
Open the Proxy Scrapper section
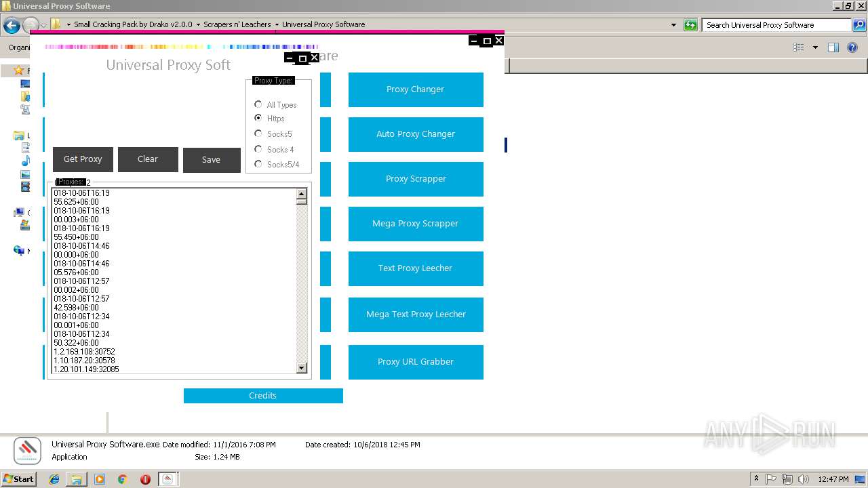point(416,179)
